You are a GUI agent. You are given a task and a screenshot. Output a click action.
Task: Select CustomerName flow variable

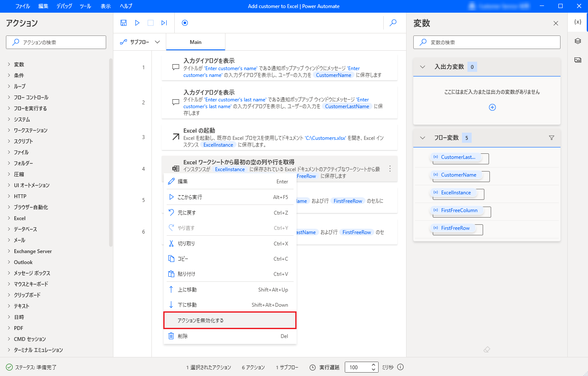[456, 175]
